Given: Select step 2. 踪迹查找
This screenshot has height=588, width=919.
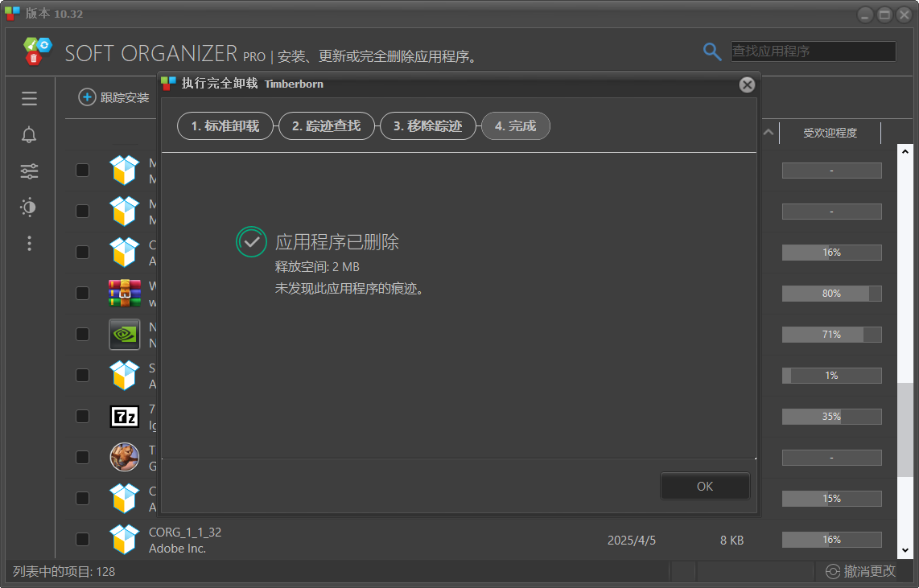Looking at the screenshot, I should [x=327, y=126].
